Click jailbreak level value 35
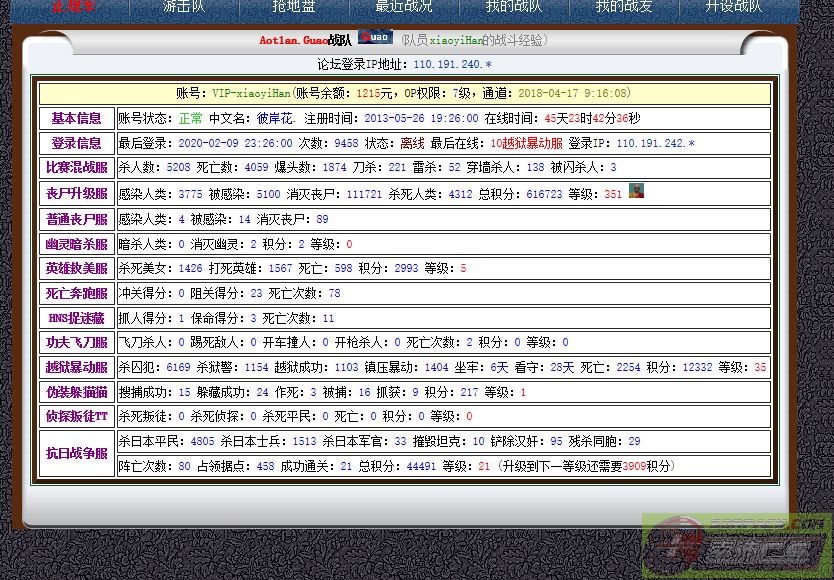The width and height of the screenshot is (834, 580). click(x=761, y=367)
